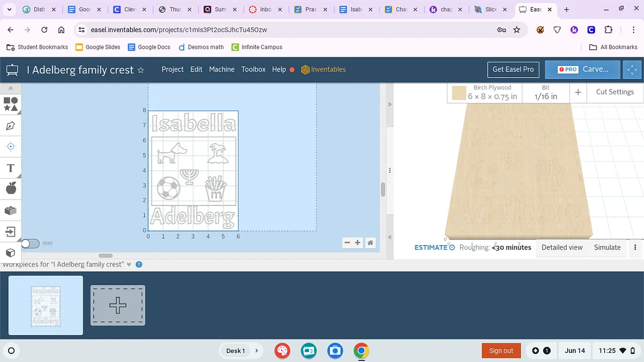Star the I Adelberg family crest project
Image resolution: width=644 pixels, height=362 pixels.
click(x=141, y=70)
